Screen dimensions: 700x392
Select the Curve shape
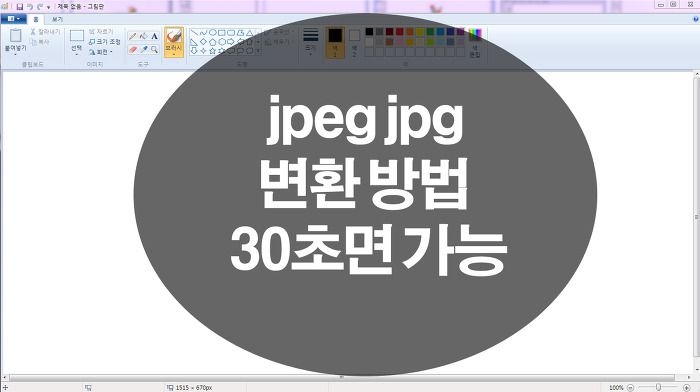[x=204, y=33]
